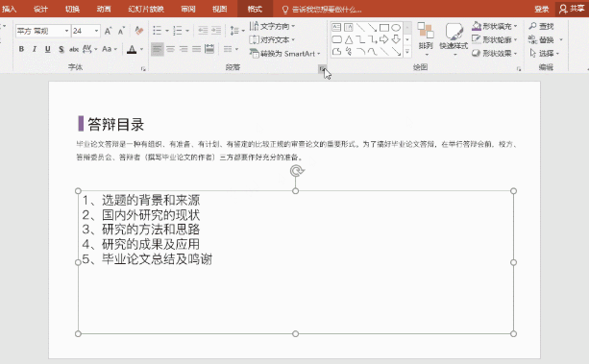This screenshot has height=364, width=589.
Task: Click the distributed alignment icon
Action: coord(209,49)
